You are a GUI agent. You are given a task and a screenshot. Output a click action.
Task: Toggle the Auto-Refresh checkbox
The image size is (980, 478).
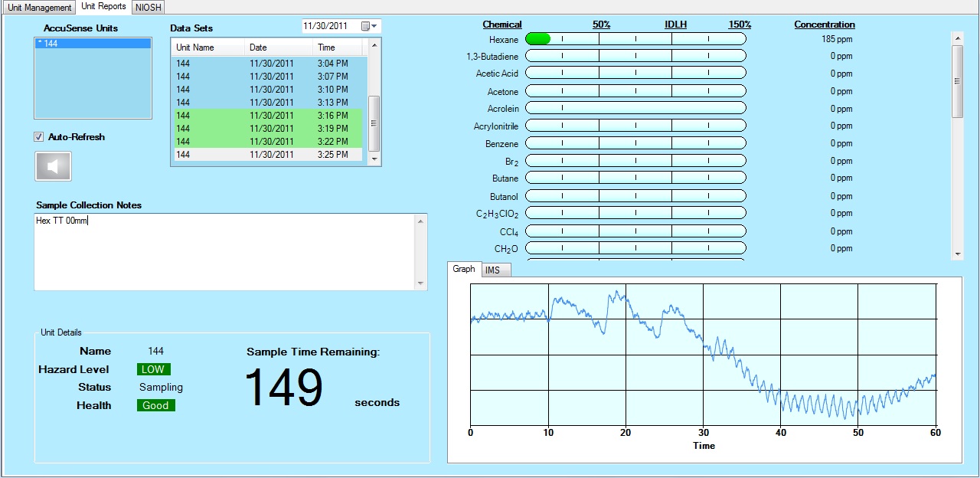(39, 137)
